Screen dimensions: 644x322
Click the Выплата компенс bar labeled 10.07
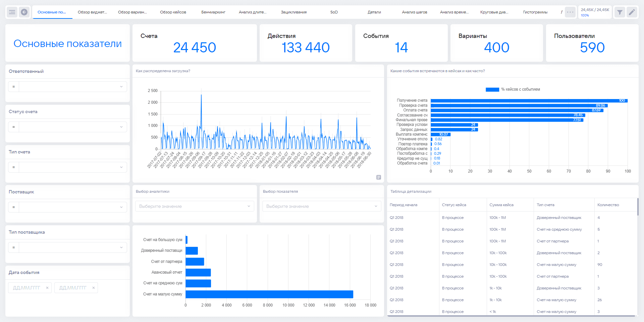point(441,134)
